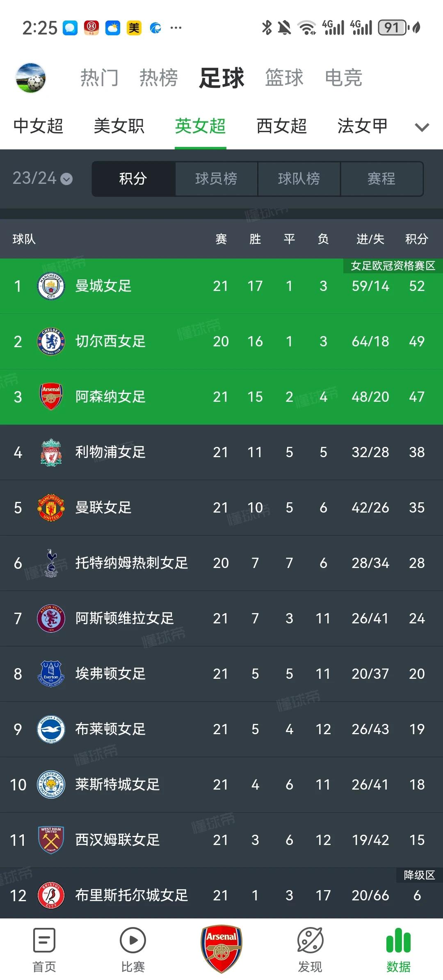Switch to the 赛程 schedule tab

click(x=381, y=179)
